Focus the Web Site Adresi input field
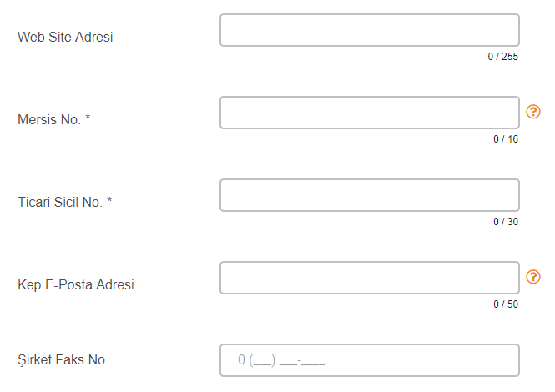555x392 pixels. [x=369, y=30]
